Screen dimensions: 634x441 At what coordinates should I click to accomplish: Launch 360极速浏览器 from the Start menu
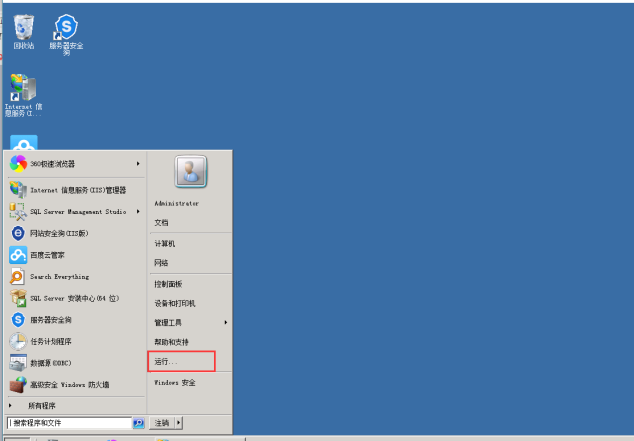click(x=76, y=164)
